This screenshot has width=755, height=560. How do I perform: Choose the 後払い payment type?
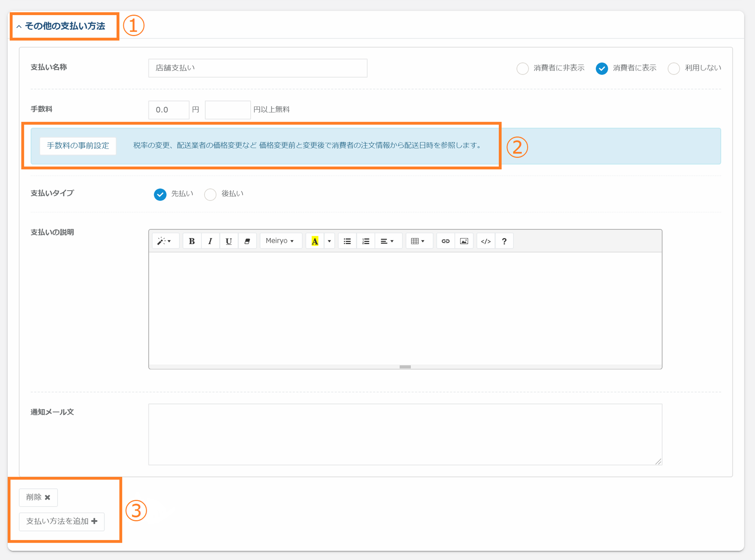210,194
